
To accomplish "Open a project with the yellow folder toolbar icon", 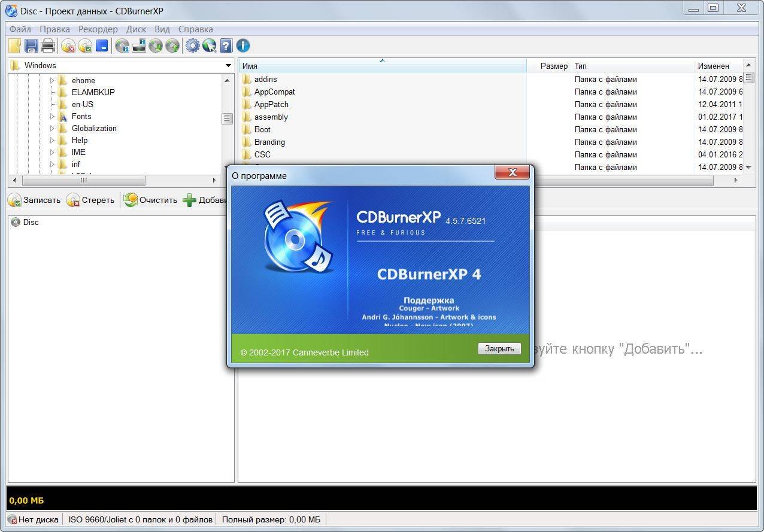I will click(14, 45).
